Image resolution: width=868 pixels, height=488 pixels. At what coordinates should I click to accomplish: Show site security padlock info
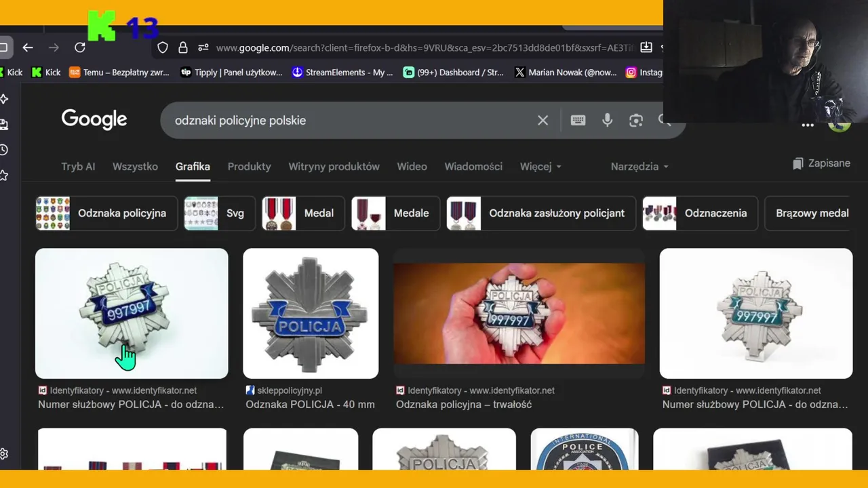(x=182, y=47)
